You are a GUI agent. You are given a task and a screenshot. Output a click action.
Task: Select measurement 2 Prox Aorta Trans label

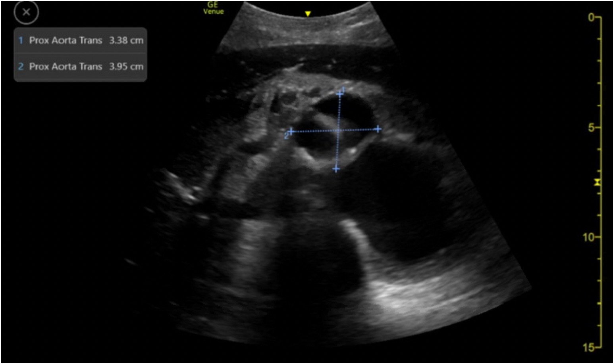click(x=66, y=67)
